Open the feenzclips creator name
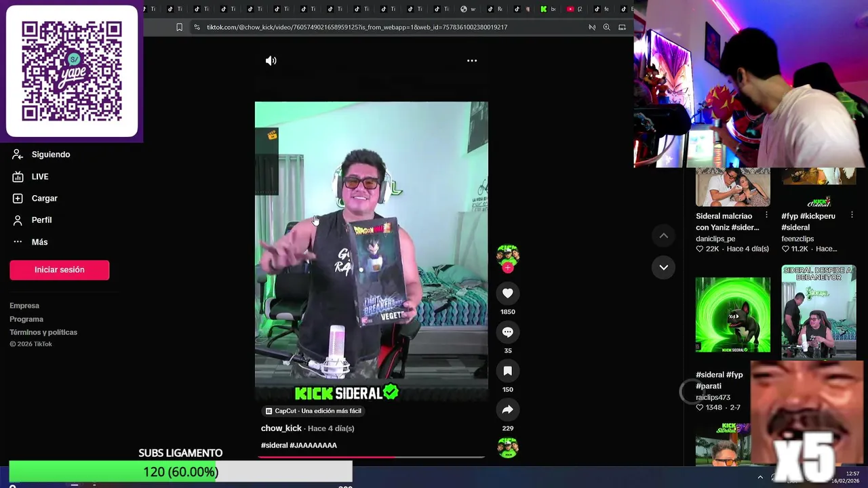Screen dimensions: 868x488 tap(797, 239)
